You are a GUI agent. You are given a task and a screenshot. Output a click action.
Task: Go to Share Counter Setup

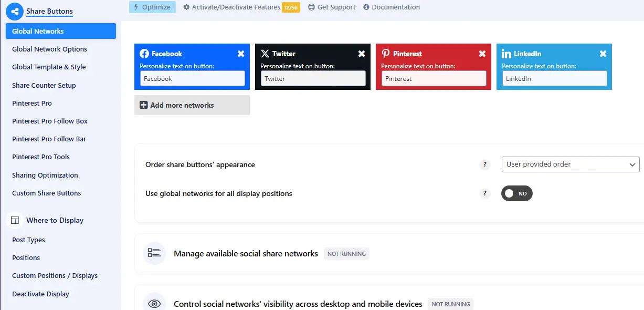tap(44, 85)
